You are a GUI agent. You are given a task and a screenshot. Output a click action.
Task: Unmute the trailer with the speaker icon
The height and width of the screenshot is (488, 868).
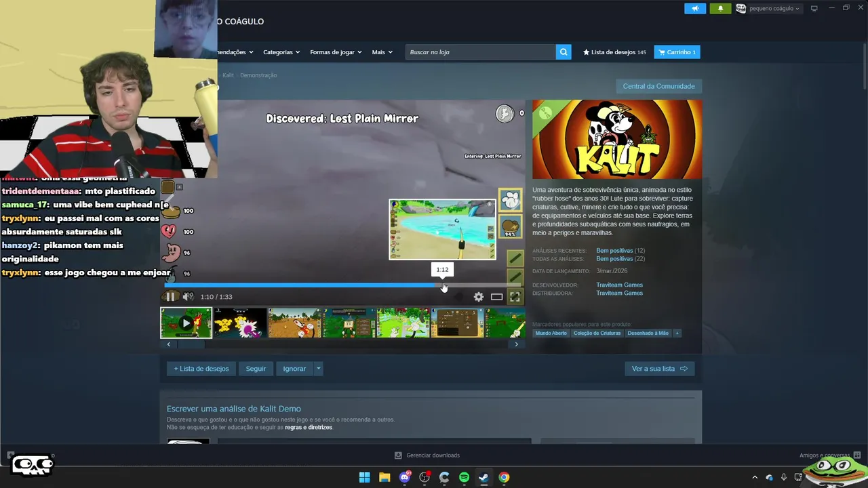tap(188, 297)
